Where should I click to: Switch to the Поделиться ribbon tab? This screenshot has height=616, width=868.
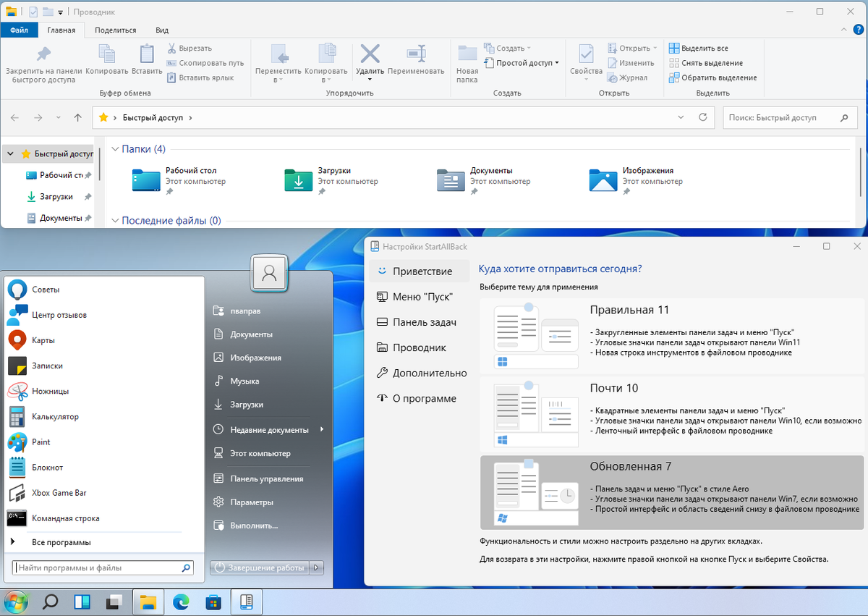(x=115, y=30)
